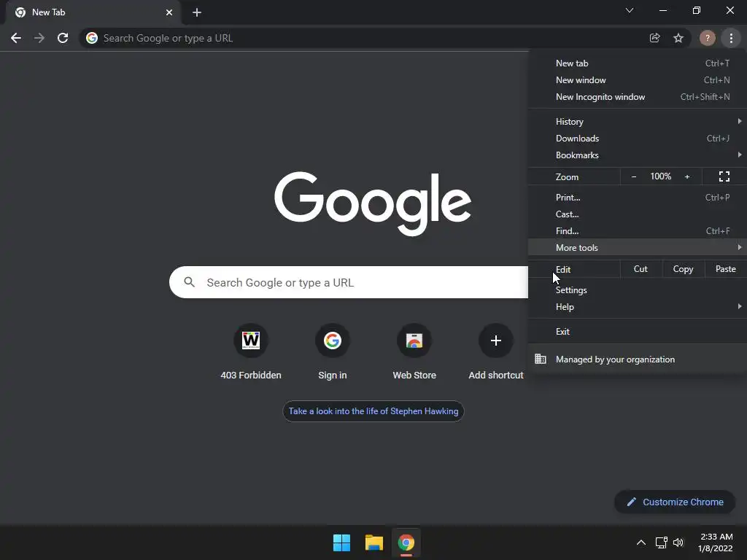This screenshot has width=747, height=560.
Task: Open a new tab with plus button
Action: point(197,12)
